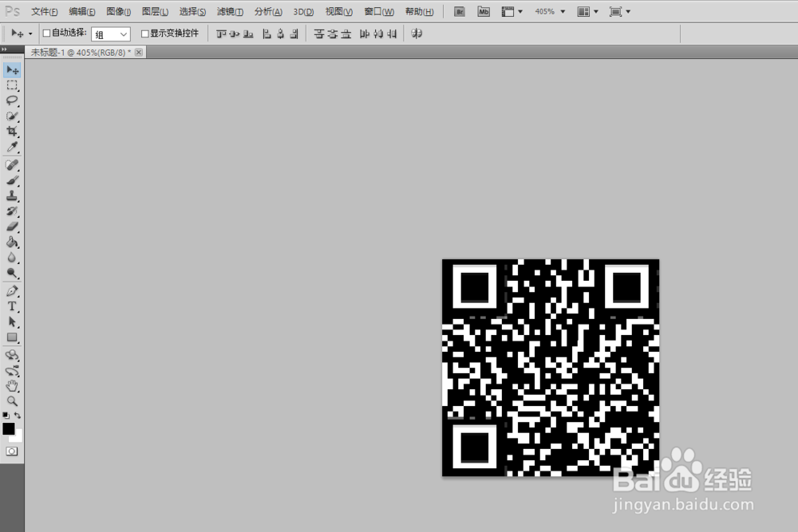Click Align Horizontal Centers button
The image size is (798, 532).
click(x=280, y=34)
